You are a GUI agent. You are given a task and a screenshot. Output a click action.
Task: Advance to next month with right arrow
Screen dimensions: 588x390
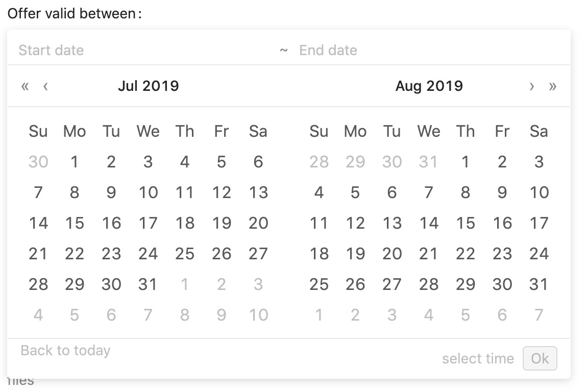[x=532, y=86]
